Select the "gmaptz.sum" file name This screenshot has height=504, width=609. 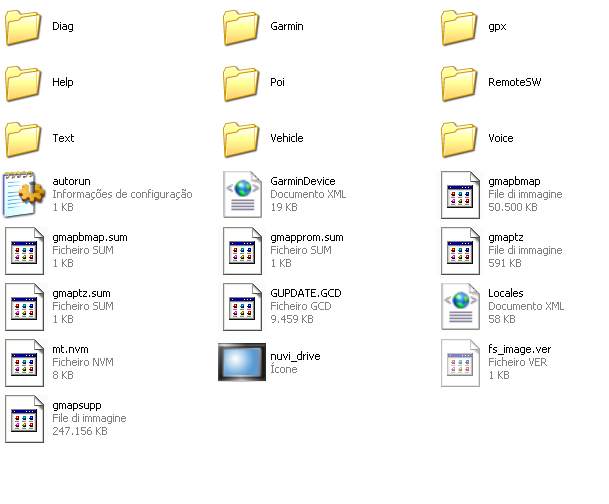tap(81, 294)
